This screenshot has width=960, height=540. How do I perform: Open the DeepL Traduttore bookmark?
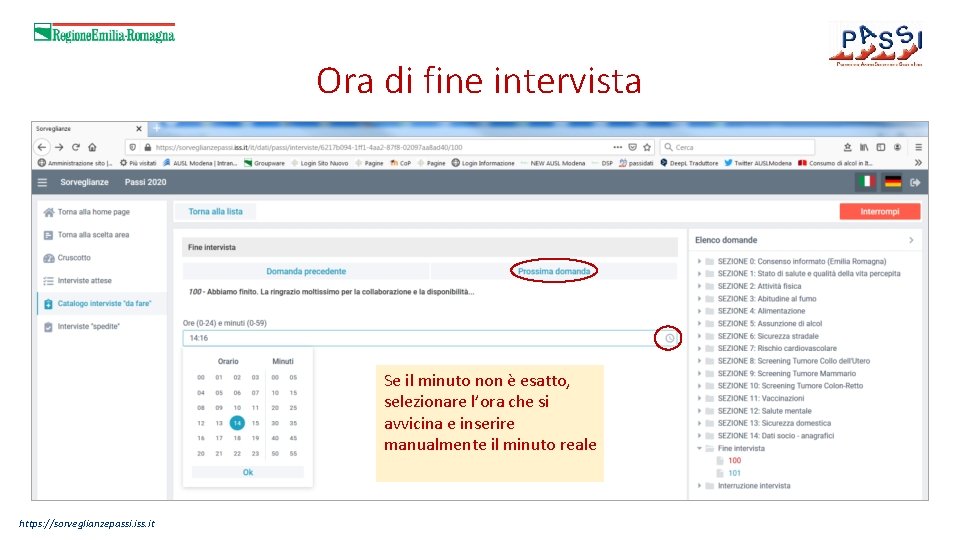(689, 163)
